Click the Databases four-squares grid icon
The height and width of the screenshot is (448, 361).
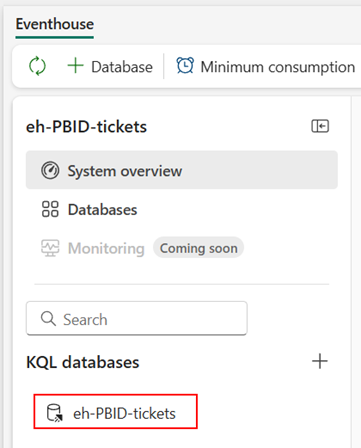[50, 209]
